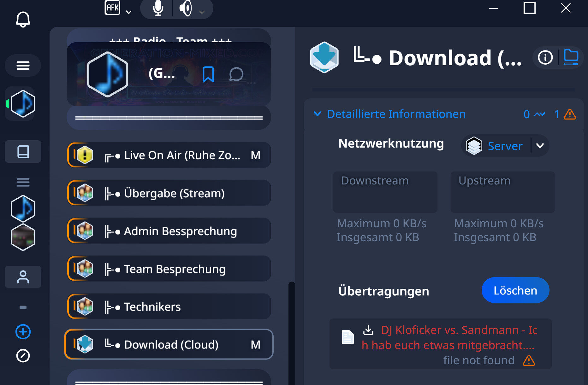
Task: Open the file browser folder icon
Action: (x=571, y=57)
